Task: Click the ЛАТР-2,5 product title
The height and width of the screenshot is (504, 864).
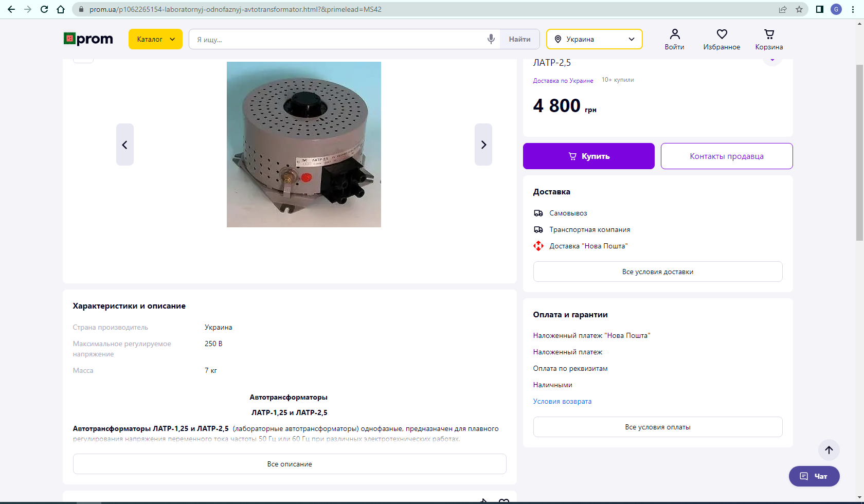Action: pos(552,63)
